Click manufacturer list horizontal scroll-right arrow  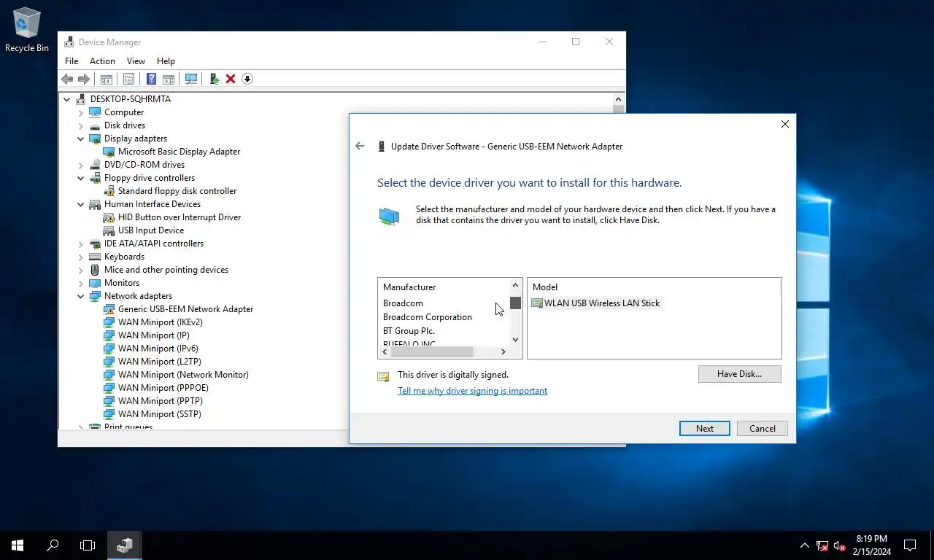[x=503, y=352]
